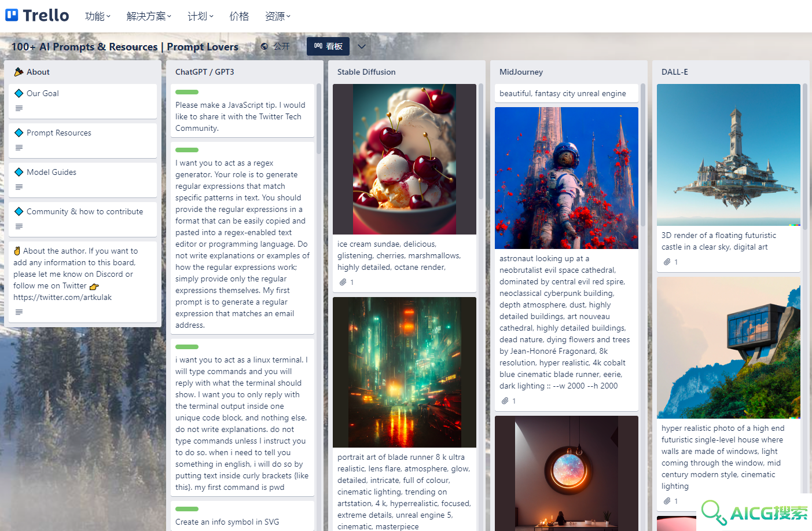Open Community & how to contribute card

coord(83,219)
